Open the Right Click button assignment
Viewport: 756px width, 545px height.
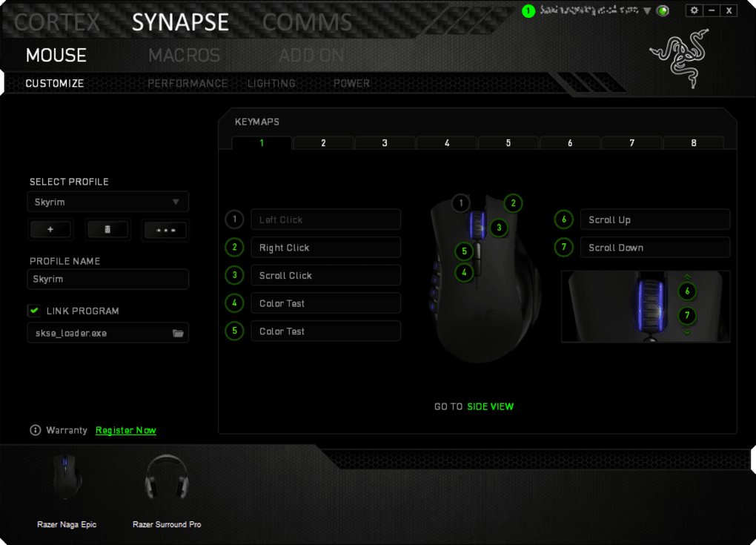326,247
